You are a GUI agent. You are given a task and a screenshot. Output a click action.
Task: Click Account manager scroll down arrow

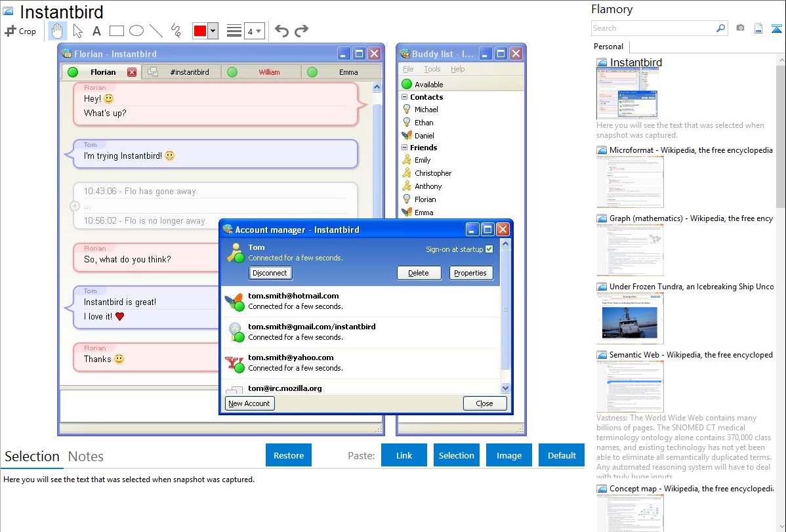point(505,388)
